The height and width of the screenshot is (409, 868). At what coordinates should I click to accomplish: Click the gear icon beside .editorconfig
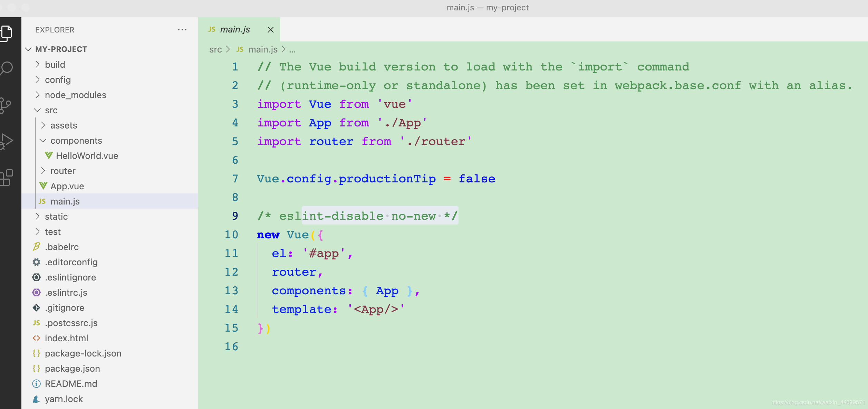tap(36, 262)
